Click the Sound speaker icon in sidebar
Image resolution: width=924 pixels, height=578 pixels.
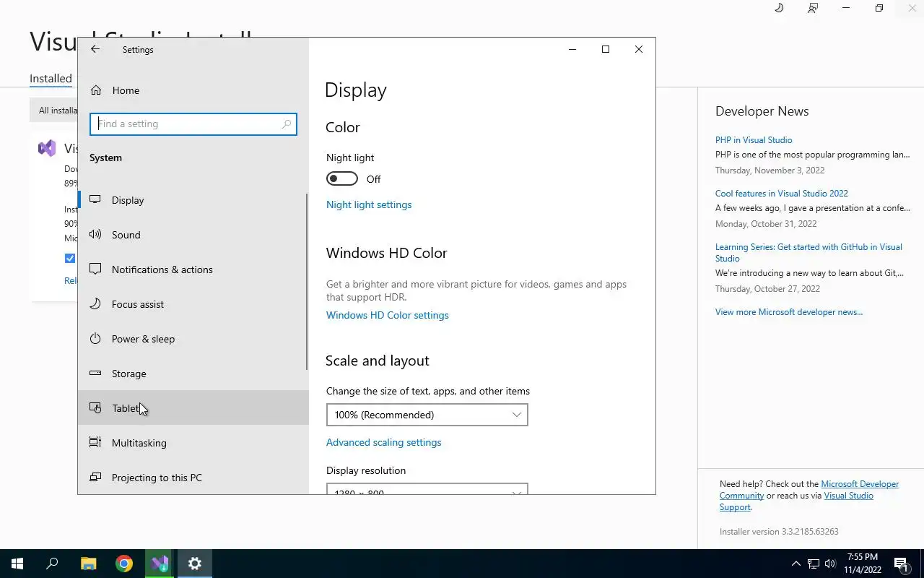(95, 234)
